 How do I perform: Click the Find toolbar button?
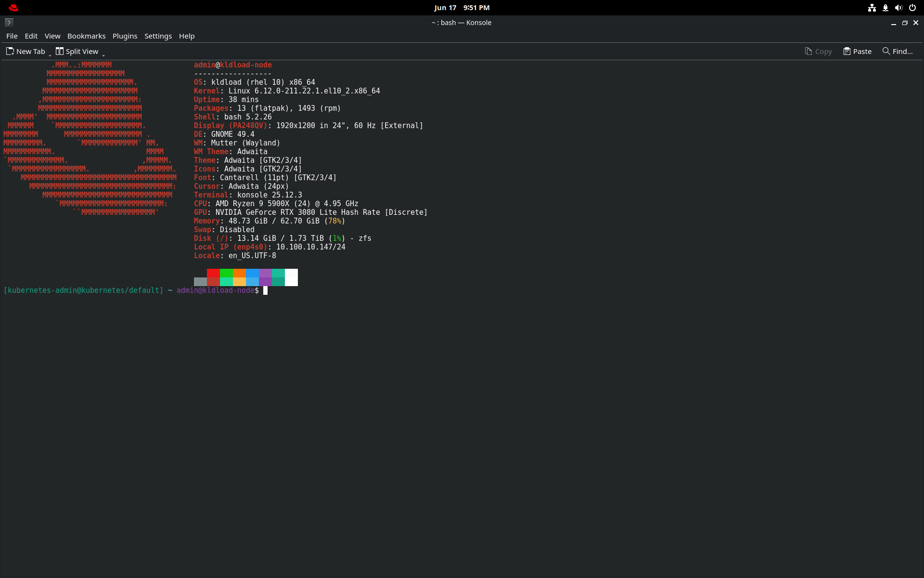click(x=897, y=51)
